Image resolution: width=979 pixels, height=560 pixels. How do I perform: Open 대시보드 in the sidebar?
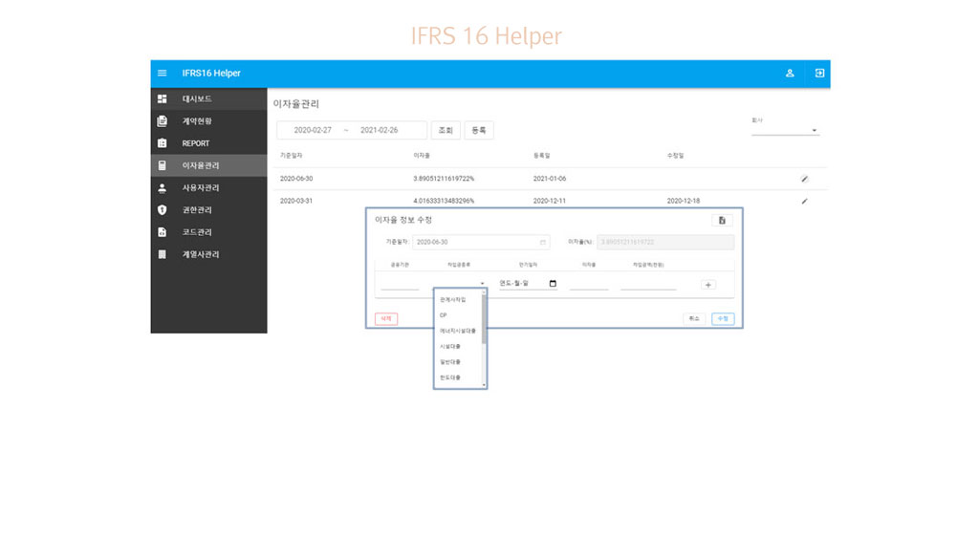click(197, 99)
